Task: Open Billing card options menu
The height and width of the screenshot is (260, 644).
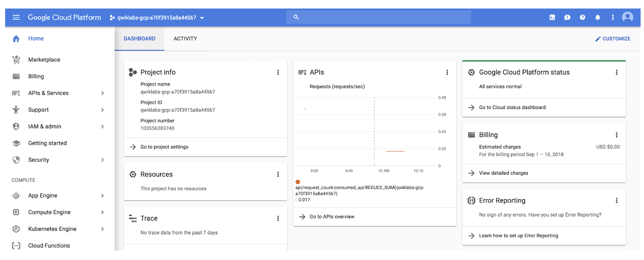Action: coord(616,135)
